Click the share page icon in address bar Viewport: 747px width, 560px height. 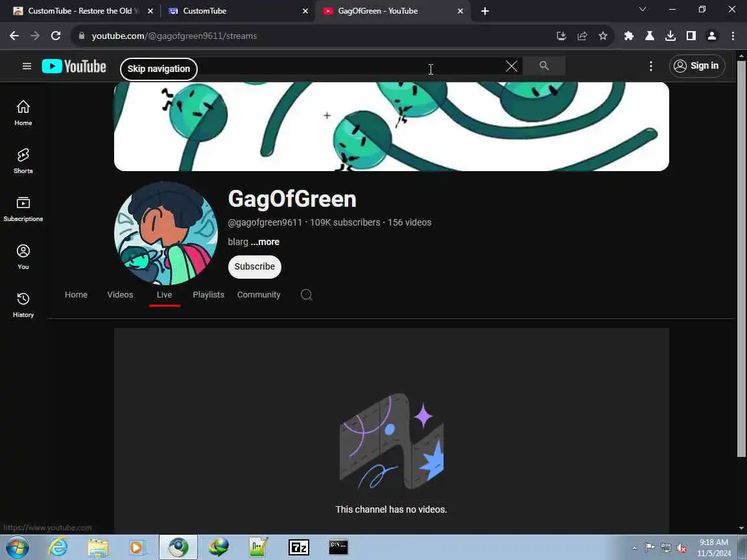pos(582,36)
